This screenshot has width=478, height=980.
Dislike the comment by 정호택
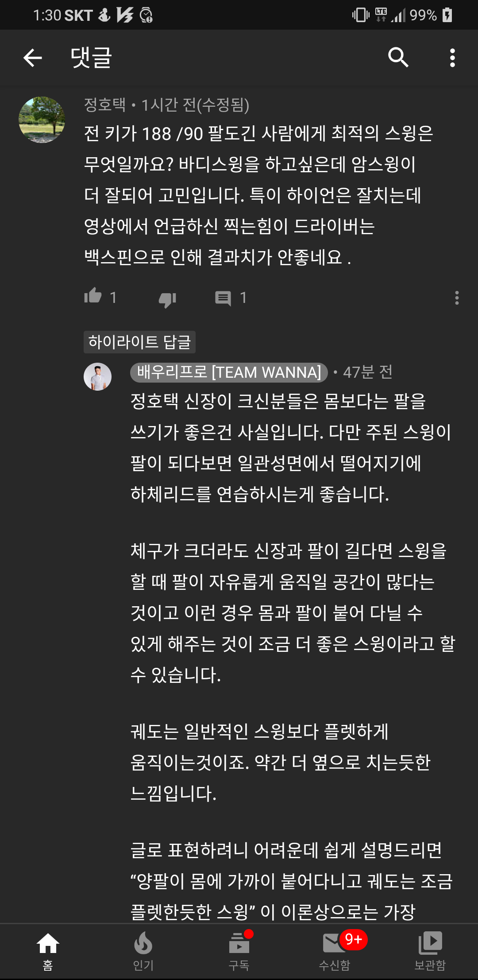click(x=168, y=299)
